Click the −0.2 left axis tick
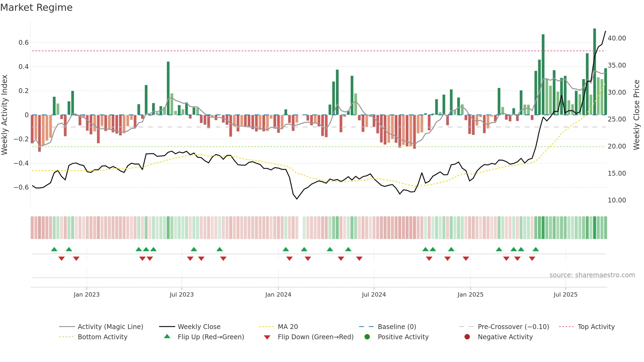Image resolution: width=644 pixels, height=362 pixels. tap(21, 139)
